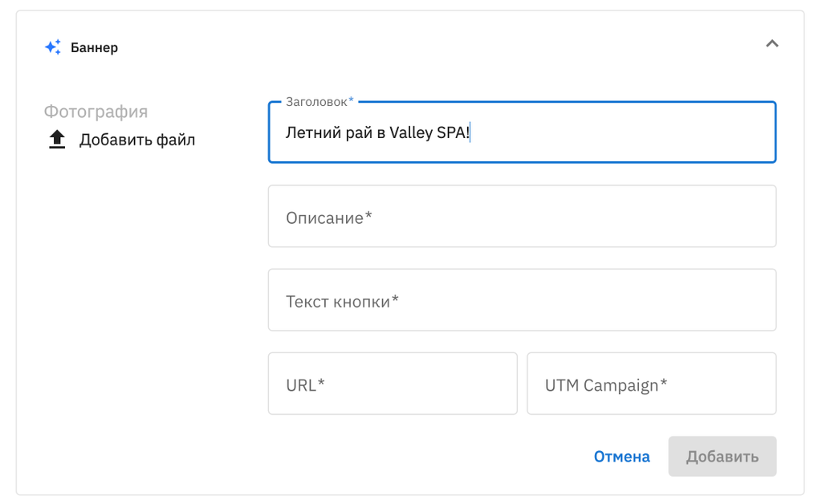The width and height of the screenshot is (822, 504).
Task: Click the text Летний рай в Valley SPA!
Action: tap(377, 133)
